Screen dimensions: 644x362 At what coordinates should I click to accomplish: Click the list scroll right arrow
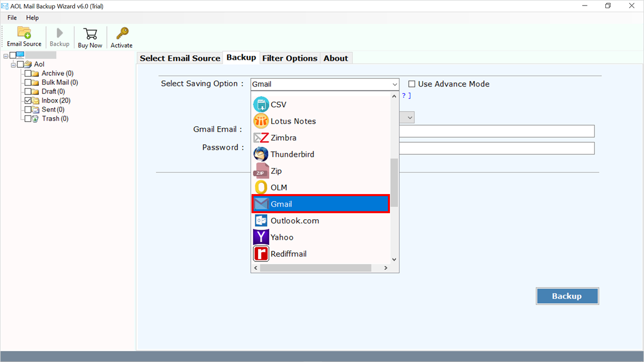(x=386, y=268)
